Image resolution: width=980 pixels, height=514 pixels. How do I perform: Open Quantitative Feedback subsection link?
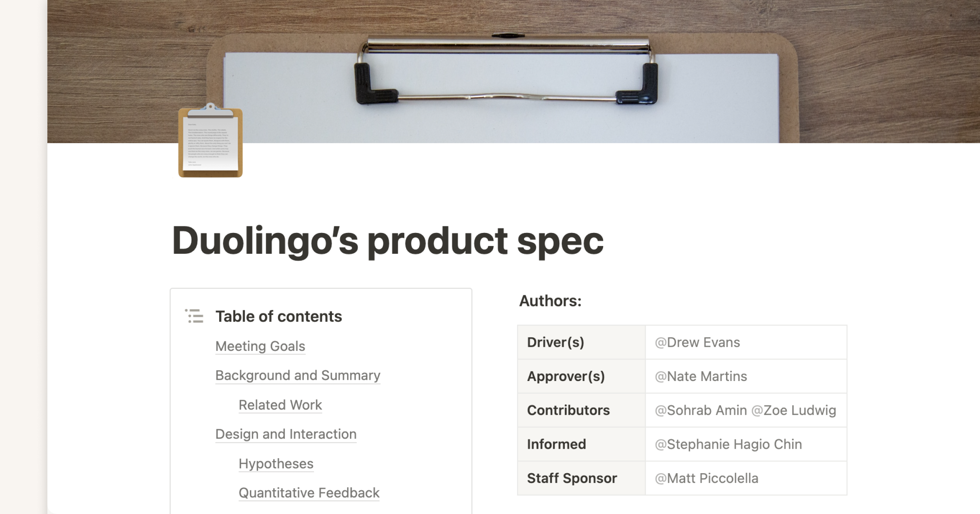pyautogui.click(x=309, y=493)
